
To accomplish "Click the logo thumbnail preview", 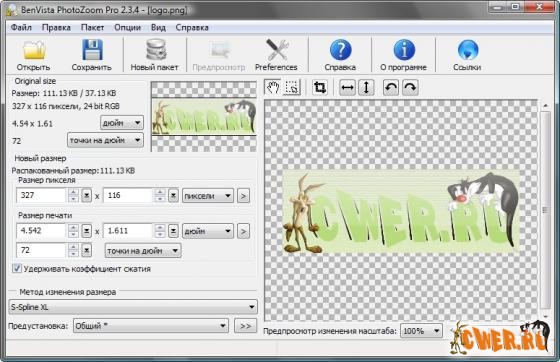I will [204, 116].
